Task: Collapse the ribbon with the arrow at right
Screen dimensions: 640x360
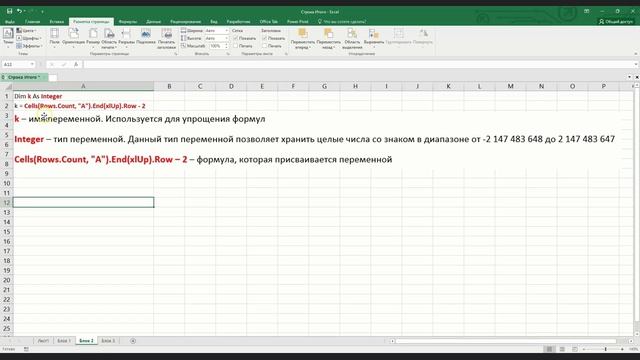Action: (x=636, y=54)
